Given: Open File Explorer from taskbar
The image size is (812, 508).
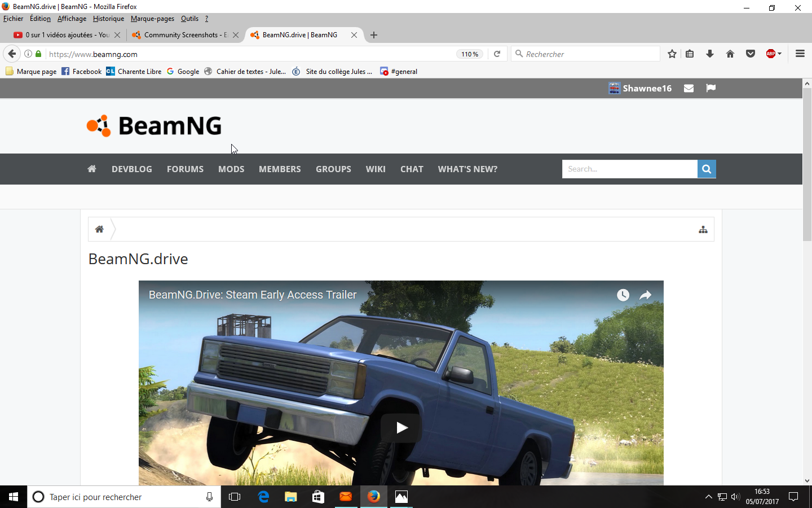Looking at the screenshot, I should [x=290, y=497].
